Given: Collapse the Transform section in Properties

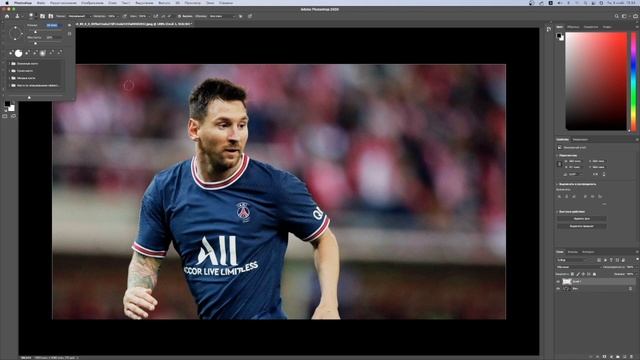Looking at the screenshot, I should pos(557,156).
